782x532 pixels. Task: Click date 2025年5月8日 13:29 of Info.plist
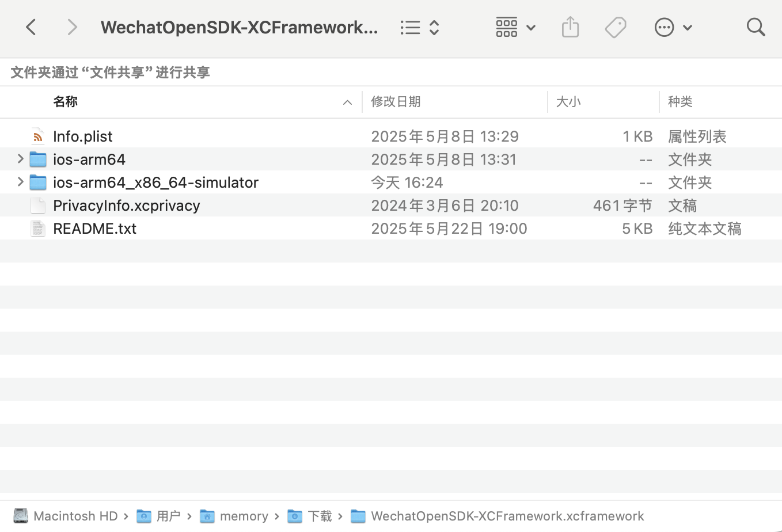pyautogui.click(x=445, y=136)
